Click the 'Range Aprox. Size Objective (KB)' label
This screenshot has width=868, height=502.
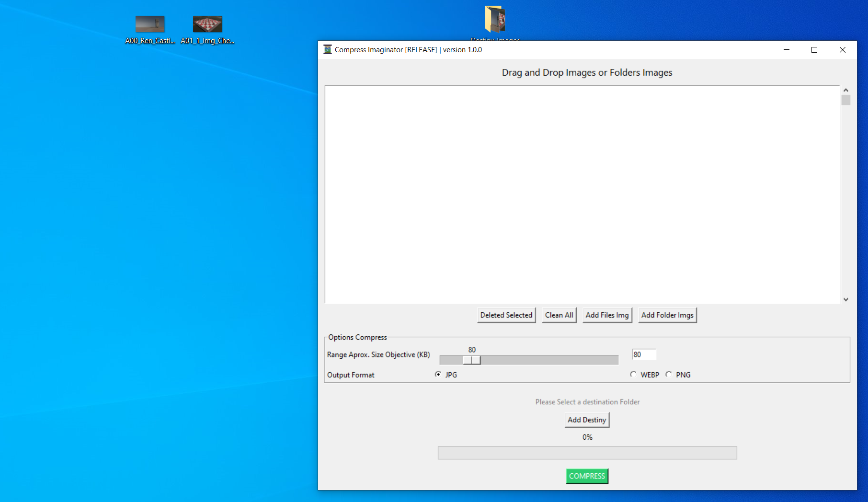coord(378,354)
